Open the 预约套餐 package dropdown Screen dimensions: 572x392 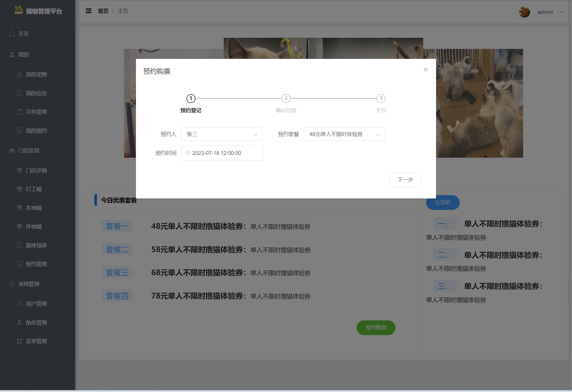tap(344, 134)
